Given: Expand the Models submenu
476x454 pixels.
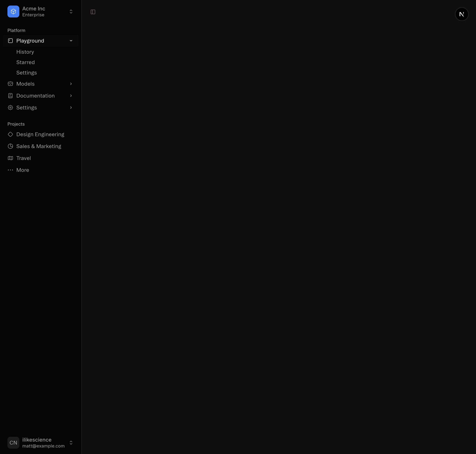Looking at the screenshot, I should (71, 84).
